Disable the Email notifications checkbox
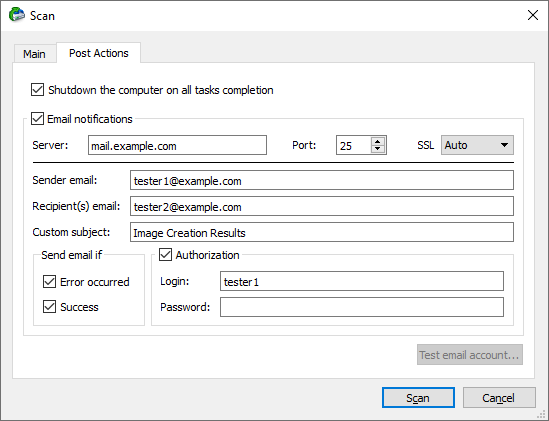 37,119
